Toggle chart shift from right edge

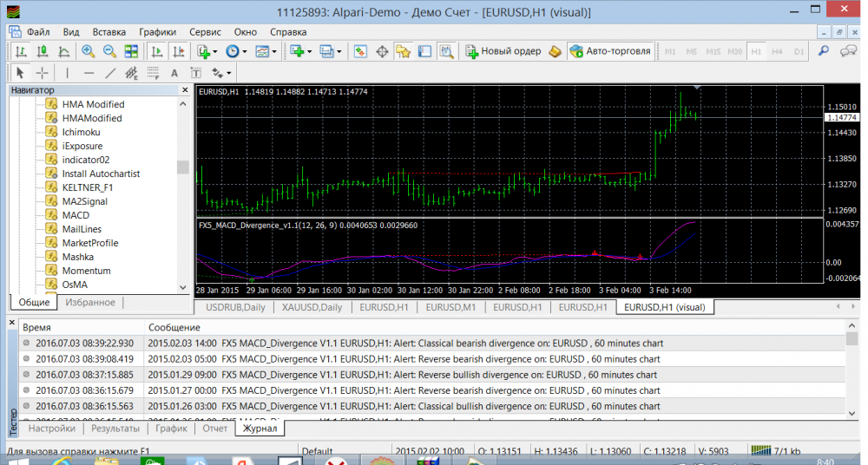tap(177, 51)
